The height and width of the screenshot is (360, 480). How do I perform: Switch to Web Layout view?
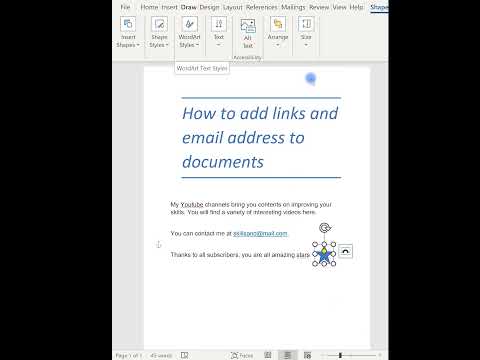(x=307, y=355)
